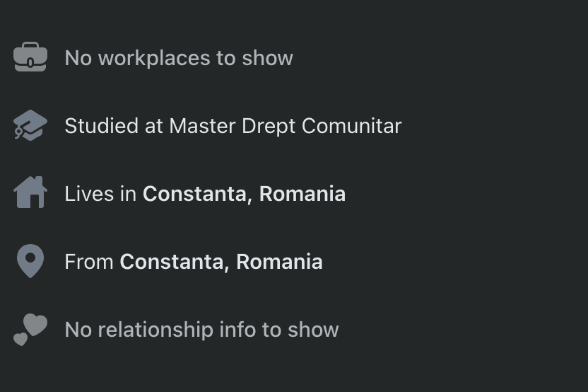Select the house icon beside Lives in
The height and width of the screenshot is (392, 588).
(30, 193)
